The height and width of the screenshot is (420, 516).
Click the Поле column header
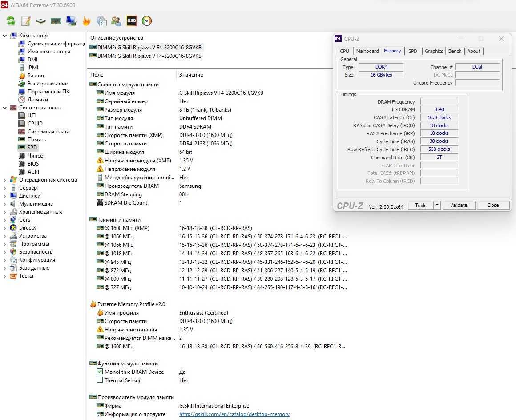click(97, 75)
